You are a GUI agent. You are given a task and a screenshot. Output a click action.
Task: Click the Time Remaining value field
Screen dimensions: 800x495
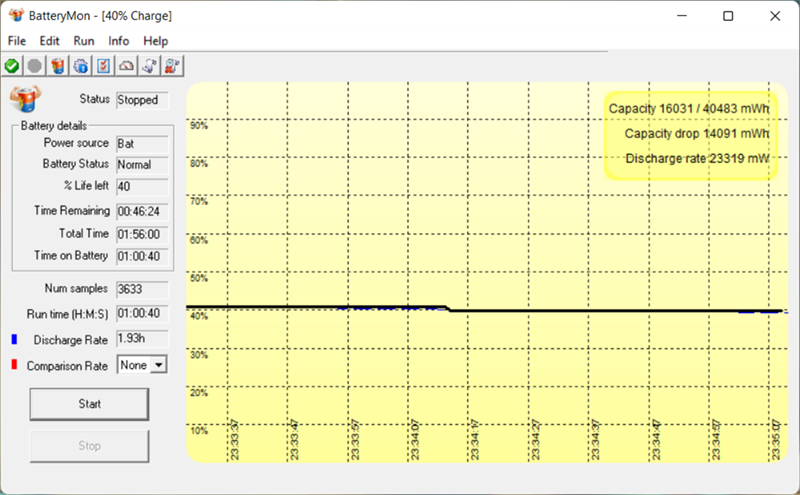coord(142,212)
